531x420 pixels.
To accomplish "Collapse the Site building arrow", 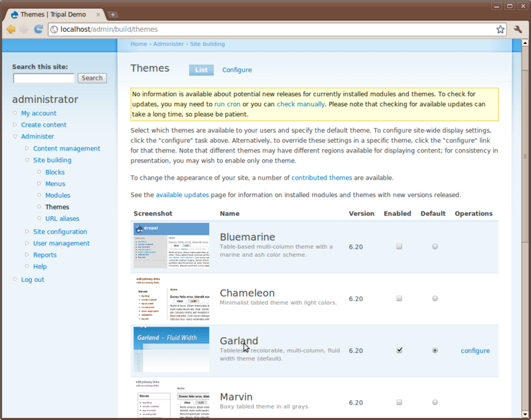I will (x=27, y=160).
